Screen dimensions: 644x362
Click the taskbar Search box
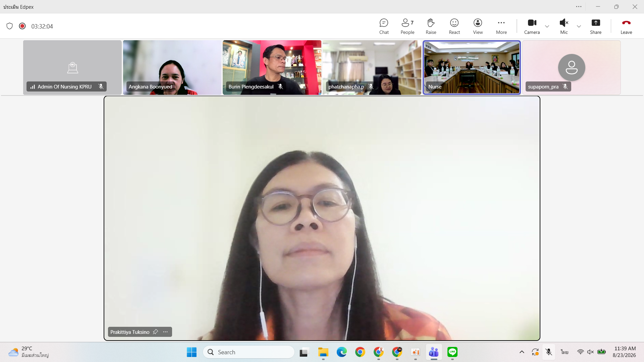(x=249, y=352)
